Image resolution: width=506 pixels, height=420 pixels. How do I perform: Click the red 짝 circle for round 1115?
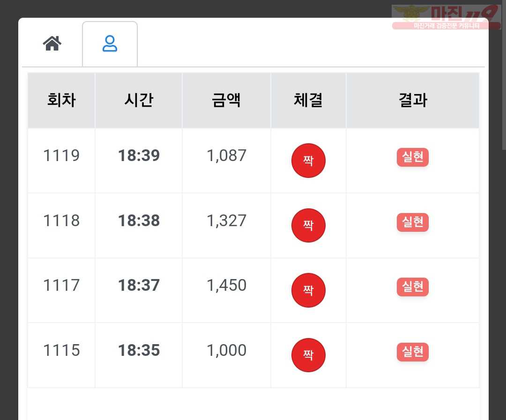coord(308,355)
